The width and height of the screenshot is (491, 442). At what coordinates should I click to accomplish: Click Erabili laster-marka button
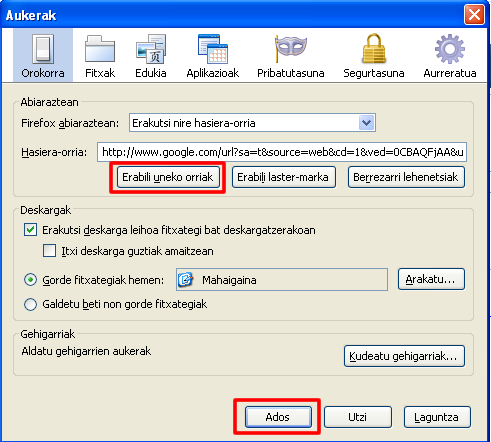point(283,177)
